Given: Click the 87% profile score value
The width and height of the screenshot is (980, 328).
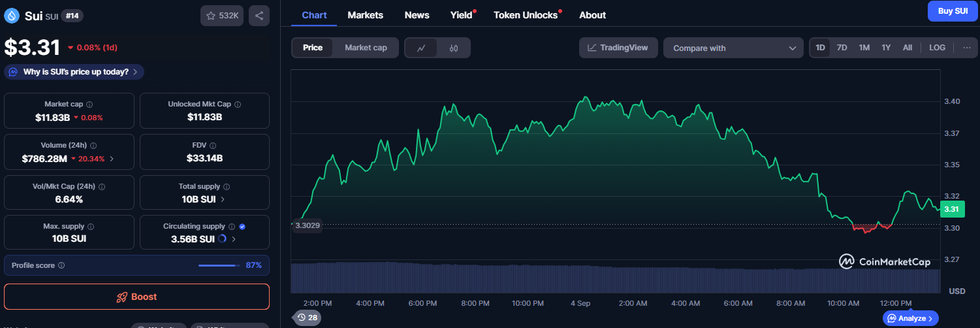Looking at the screenshot, I should click(254, 265).
